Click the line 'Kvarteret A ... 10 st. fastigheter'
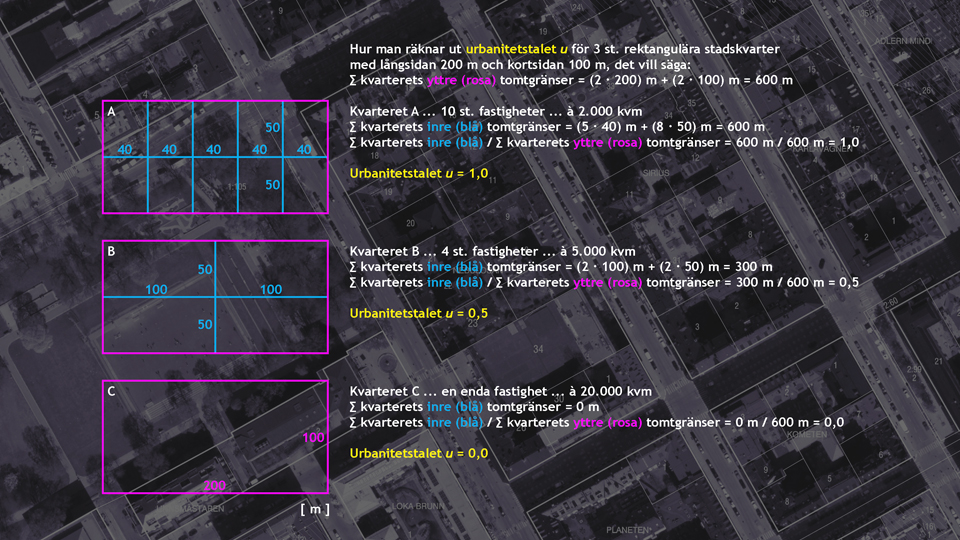This screenshot has height=540, width=960. click(495, 111)
